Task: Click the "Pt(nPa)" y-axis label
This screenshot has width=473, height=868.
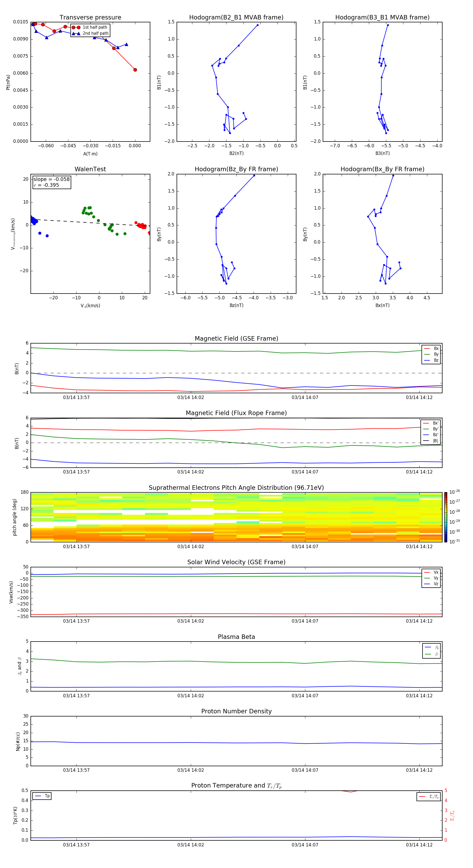Action: (8, 82)
